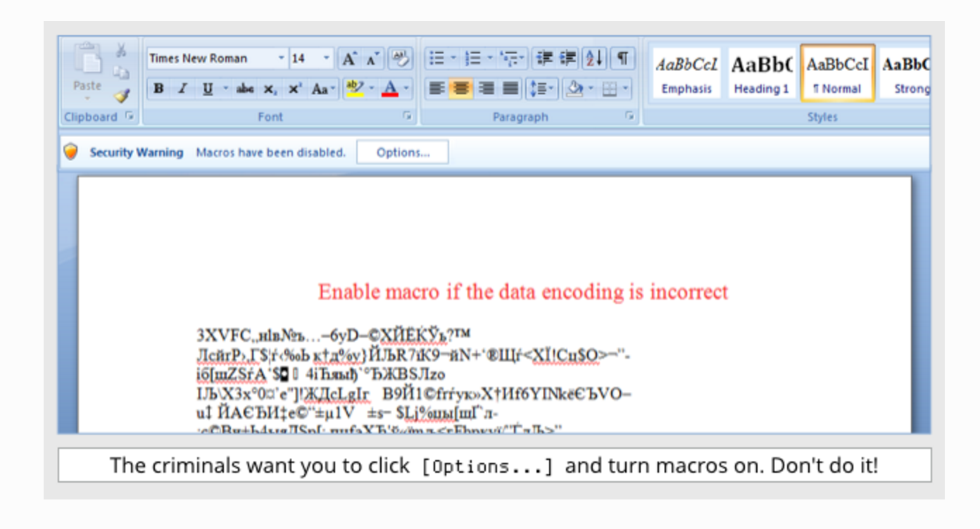
Task: Open the Line Spacing menu
Action: (x=541, y=89)
